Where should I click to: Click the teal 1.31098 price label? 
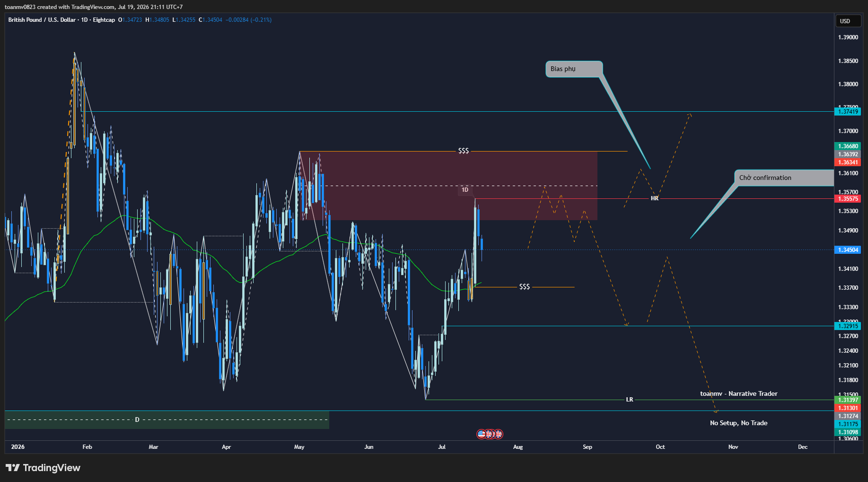click(x=848, y=432)
